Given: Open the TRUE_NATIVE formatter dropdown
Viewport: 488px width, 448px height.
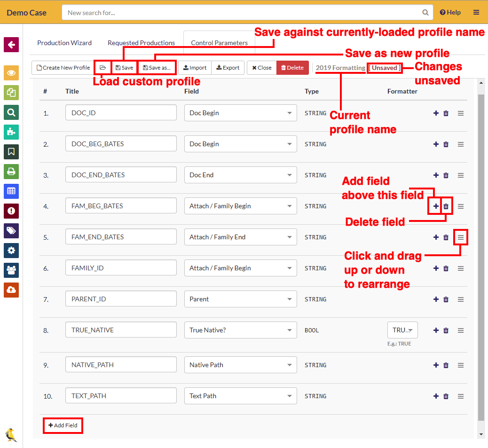Looking at the screenshot, I should click(x=402, y=330).
